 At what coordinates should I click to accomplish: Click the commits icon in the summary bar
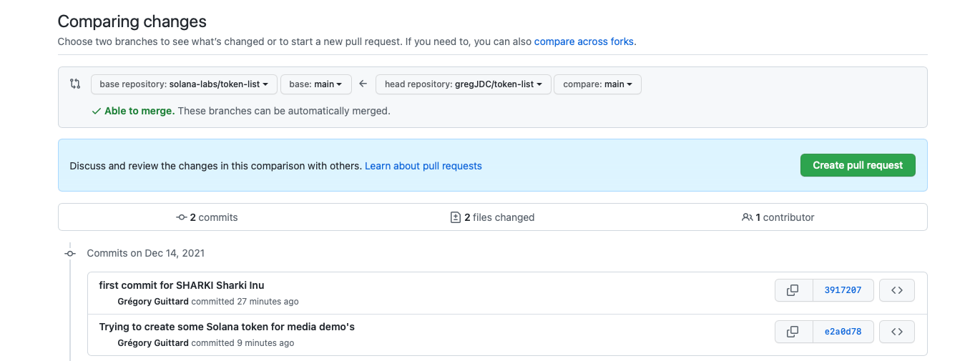tap(182, 217)
